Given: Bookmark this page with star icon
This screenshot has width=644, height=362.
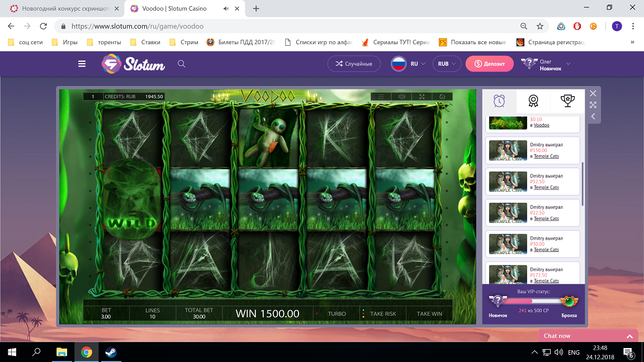Looking at the screenshot, I should coord(540,26).
